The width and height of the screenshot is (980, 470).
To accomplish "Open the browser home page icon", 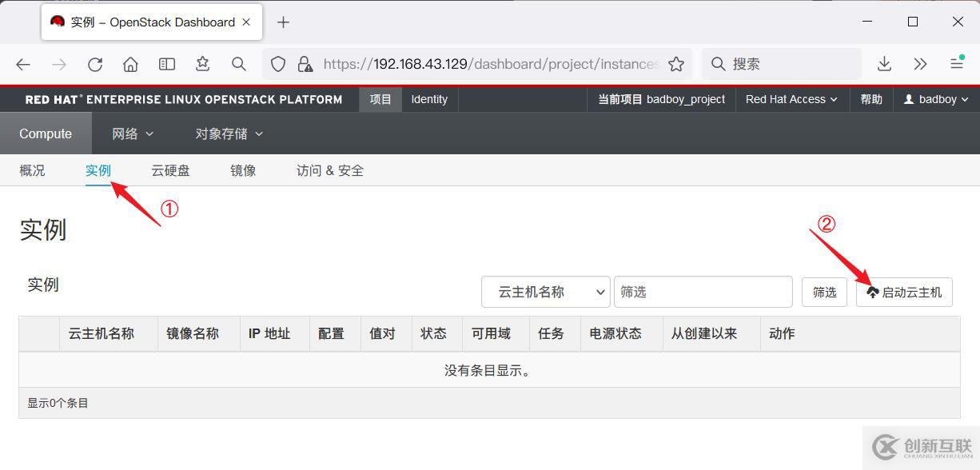I will [x=130, y=65].
